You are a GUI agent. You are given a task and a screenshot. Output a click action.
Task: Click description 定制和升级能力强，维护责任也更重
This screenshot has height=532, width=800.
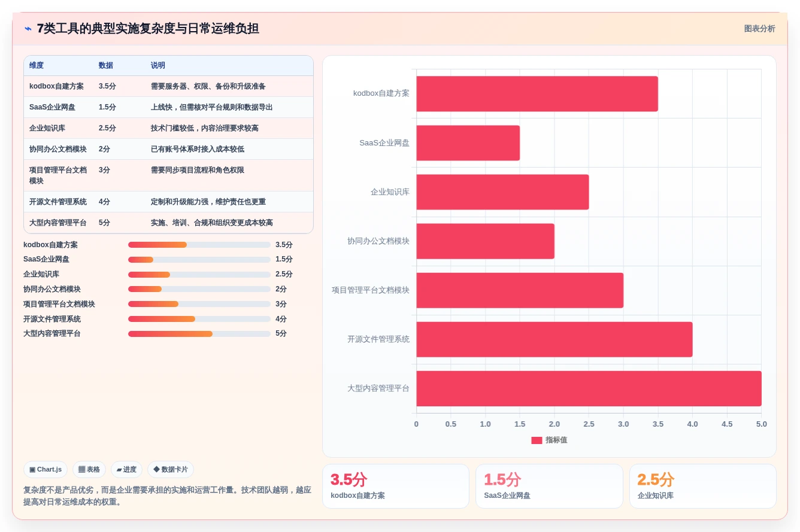click(208, 202)
